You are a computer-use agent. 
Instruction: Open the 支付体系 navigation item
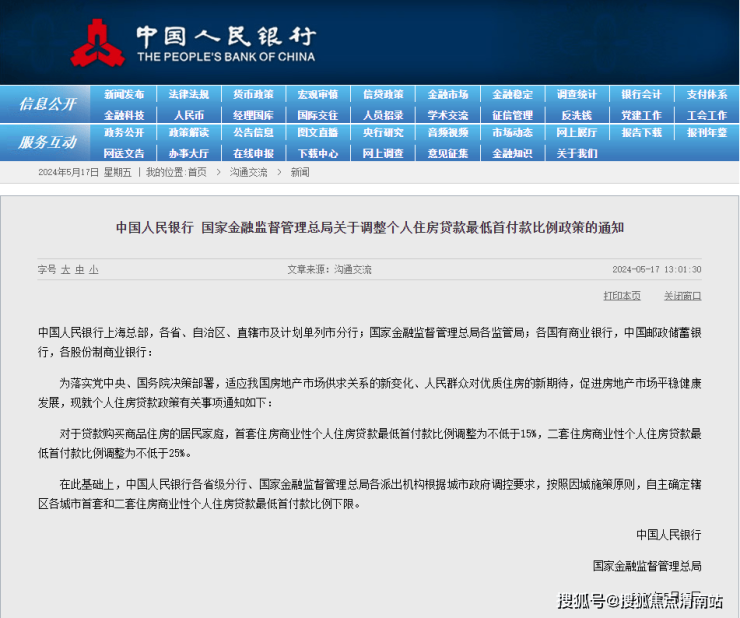706,94
